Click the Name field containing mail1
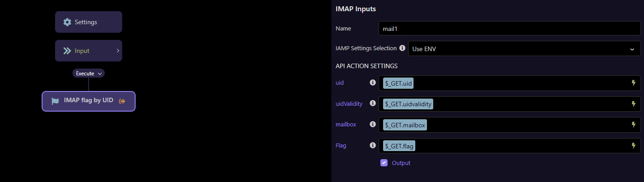Screen dimensions: 644x182 pyautogui.click(x=509, y=28)
